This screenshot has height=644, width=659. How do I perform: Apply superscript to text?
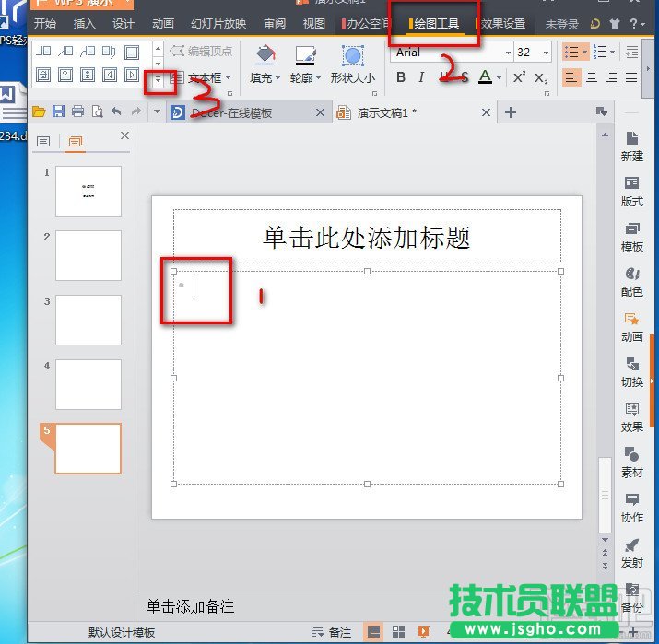[519, 78]
